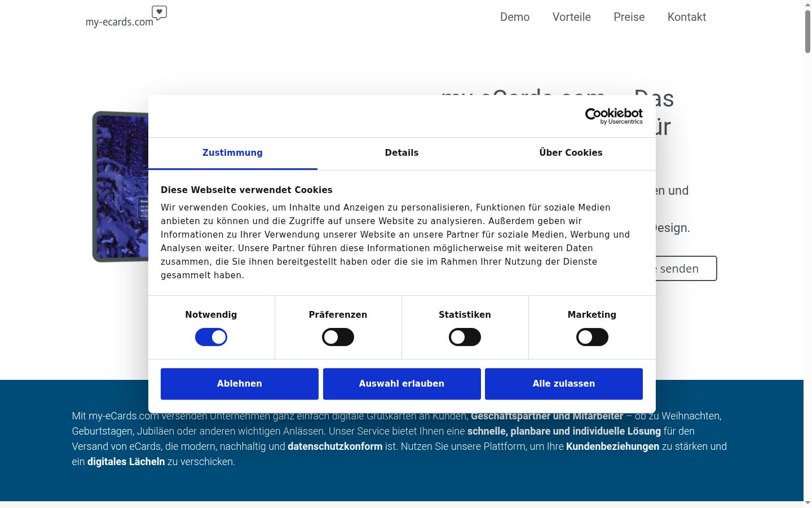Open the Cookiebot by Usercentrics logo
The width and height of the screenshot is (812, 508).
(614, 116)
